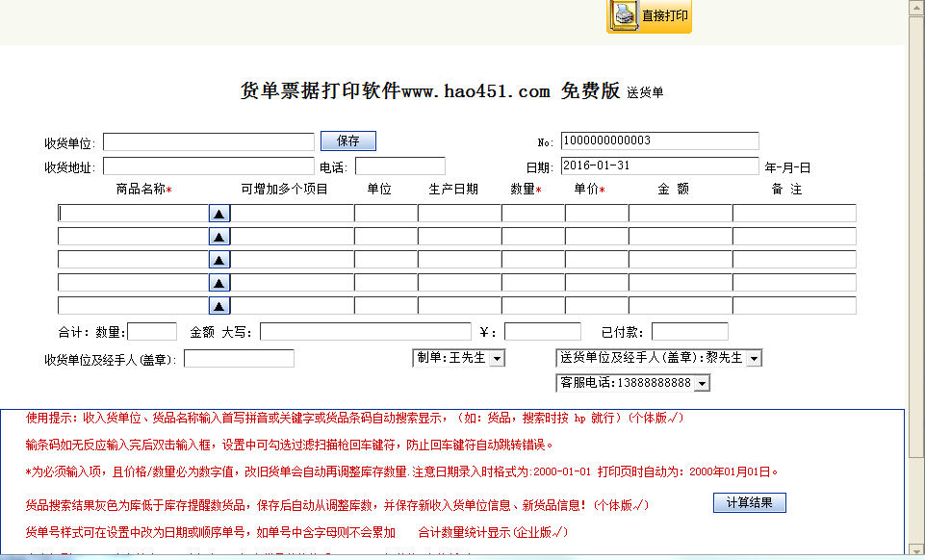
Task: Click second row 数量 field
Action: tap(533, 237)
